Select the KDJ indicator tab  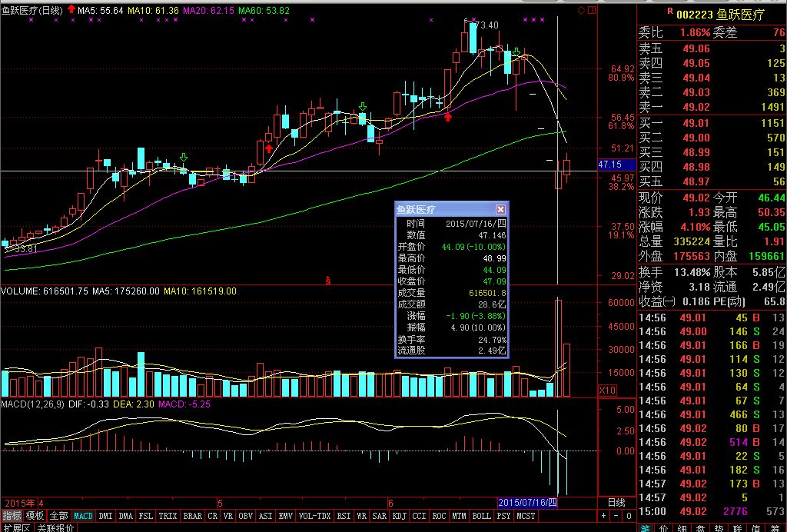[x=399, y=516]
